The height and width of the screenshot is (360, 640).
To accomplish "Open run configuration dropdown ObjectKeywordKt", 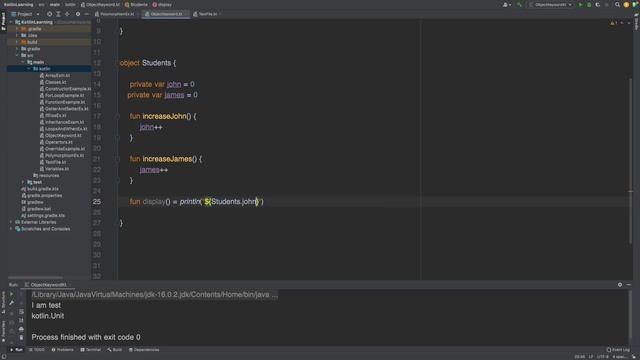I will (x=551, y=5).
